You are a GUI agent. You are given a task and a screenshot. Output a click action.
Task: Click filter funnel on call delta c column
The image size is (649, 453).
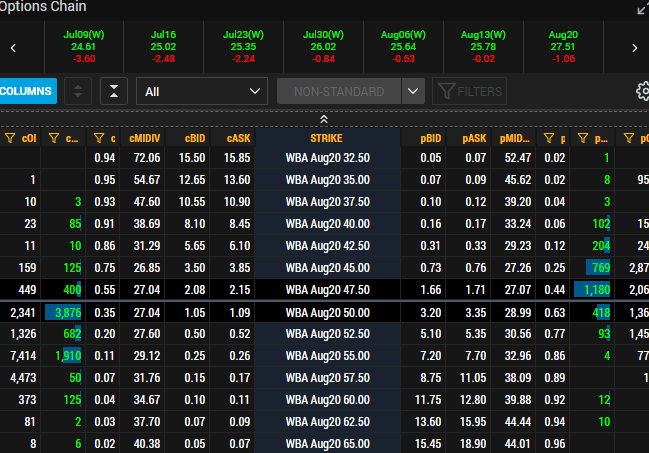(99, 138)
